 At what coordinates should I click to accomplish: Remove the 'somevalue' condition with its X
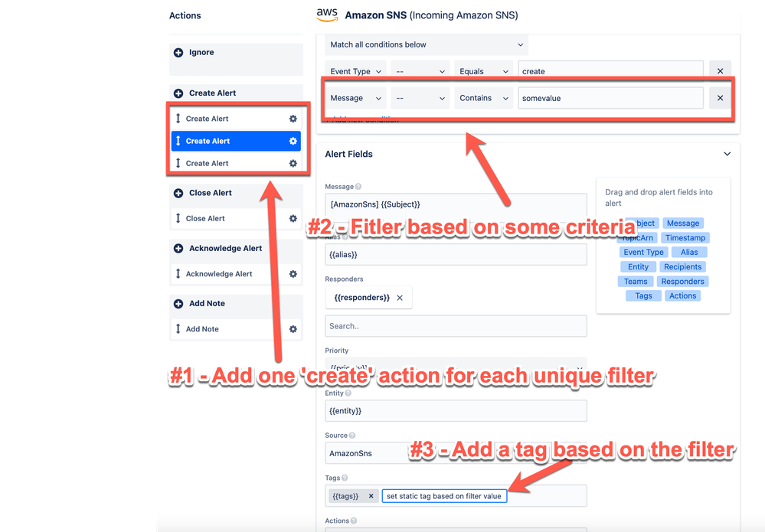[x=720, y=98]
